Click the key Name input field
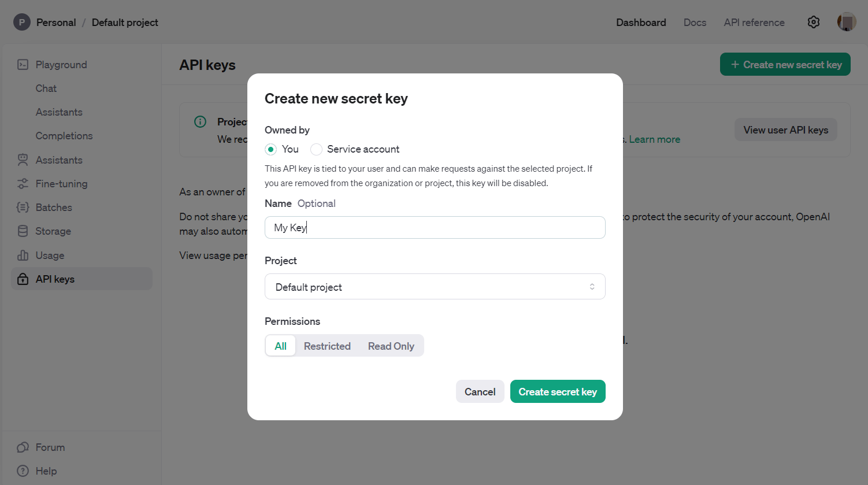This screenshot has width=868, height=485. 435,228
